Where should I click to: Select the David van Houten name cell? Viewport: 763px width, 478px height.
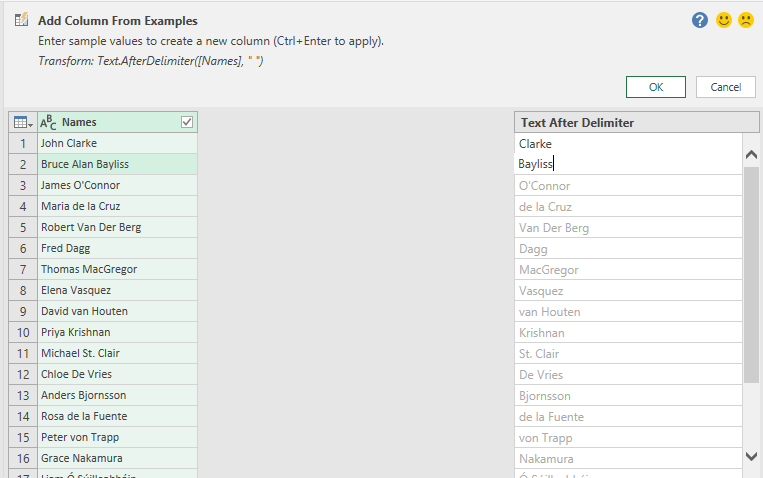(117, 311)
